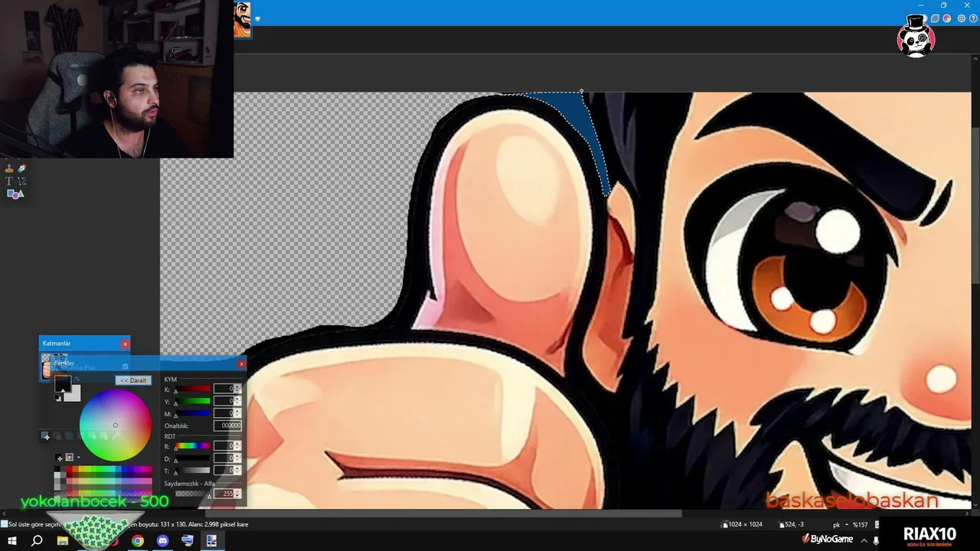
Task: Switch to Paint.NET taskbar icon
Action: point(212,541)
